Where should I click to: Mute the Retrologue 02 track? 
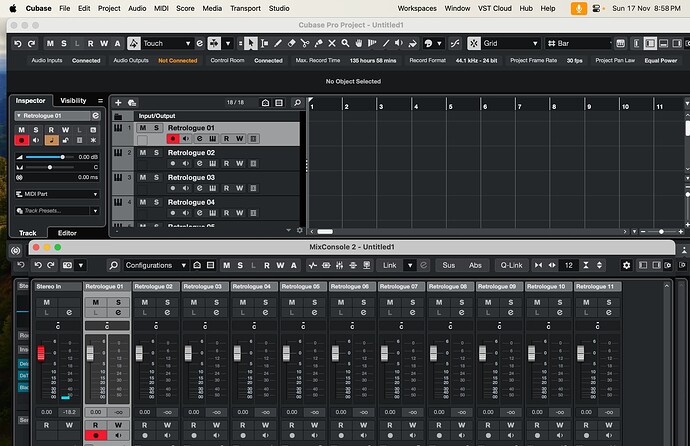tap(143, 153)
